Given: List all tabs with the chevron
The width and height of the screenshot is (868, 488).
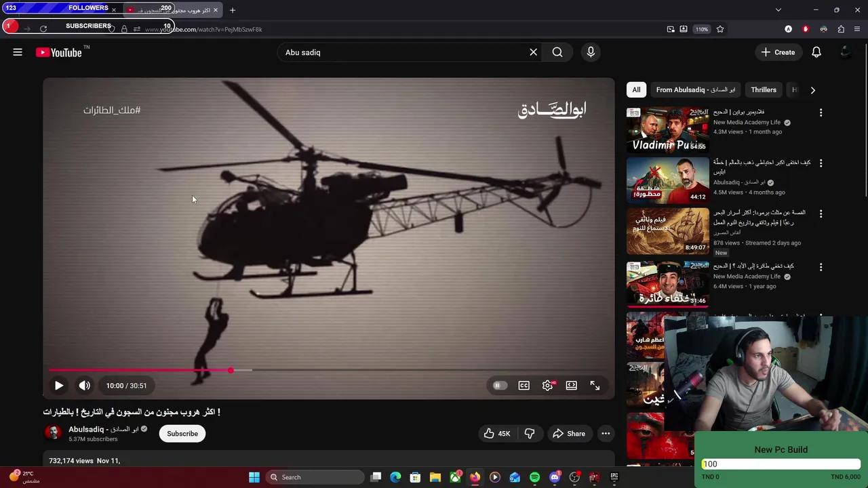Looking at the screenshot, I should 778,10.
